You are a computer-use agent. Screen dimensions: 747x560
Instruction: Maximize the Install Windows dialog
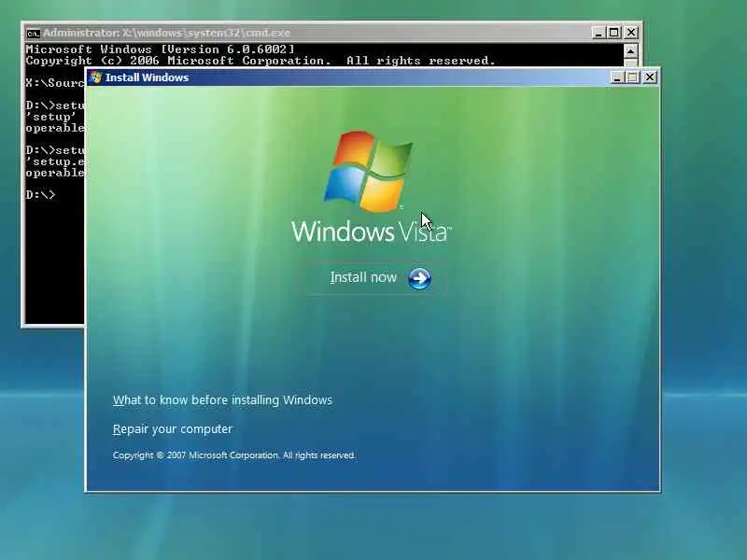(632, 77)
